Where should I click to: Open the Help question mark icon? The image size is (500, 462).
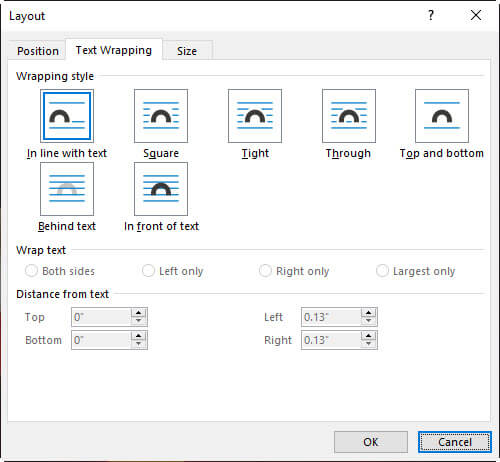pyautogui.click(x=431, y=15)
